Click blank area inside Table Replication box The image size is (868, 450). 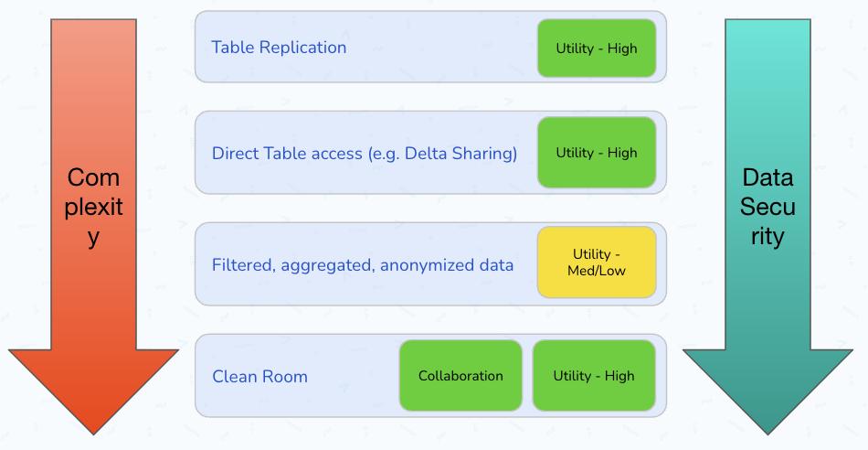click(x=439, y=48)
